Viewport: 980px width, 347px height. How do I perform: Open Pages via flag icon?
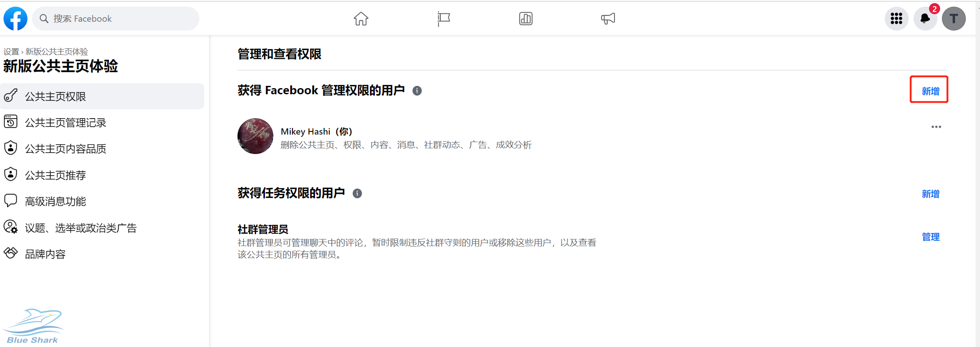pos(443,19)
